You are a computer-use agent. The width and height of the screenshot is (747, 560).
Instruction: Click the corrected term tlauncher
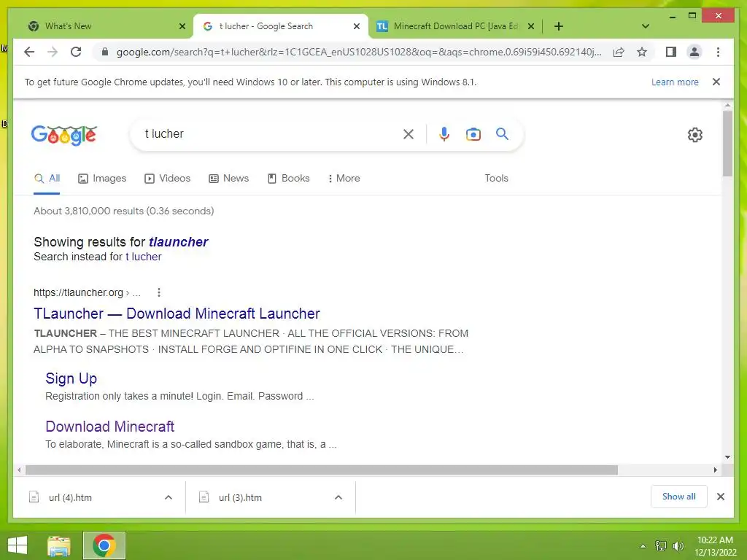point(178,242)
